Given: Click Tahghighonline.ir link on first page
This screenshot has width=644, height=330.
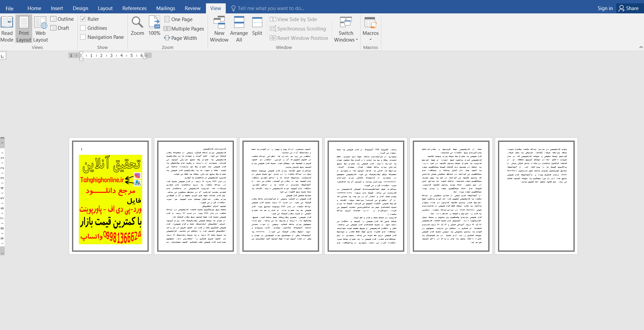Looking at the screenshot, I should coord(102,180).
